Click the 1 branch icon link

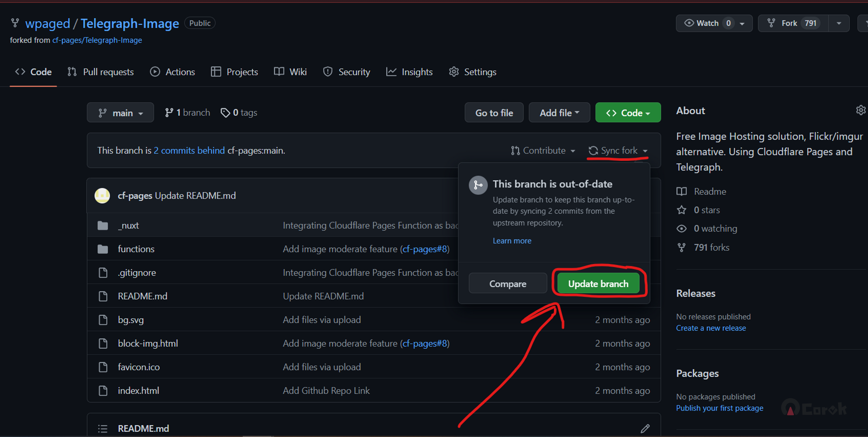pyautogui.click(x=169, y=113)
